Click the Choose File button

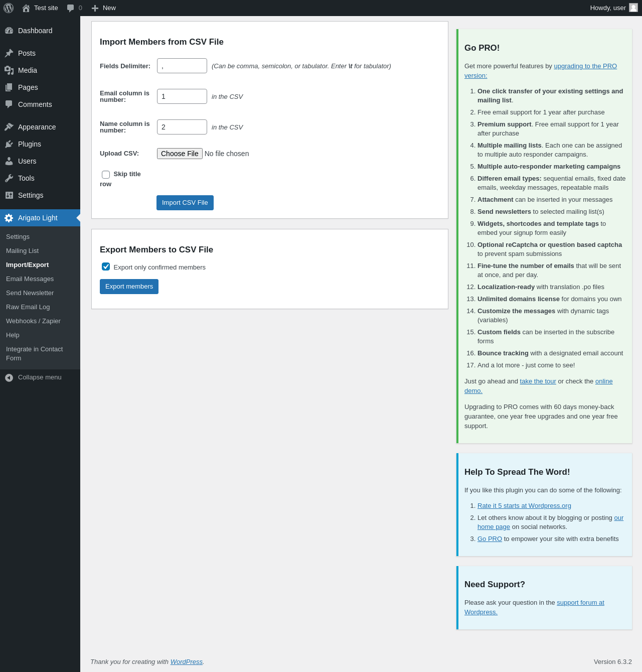pos(180,154)
